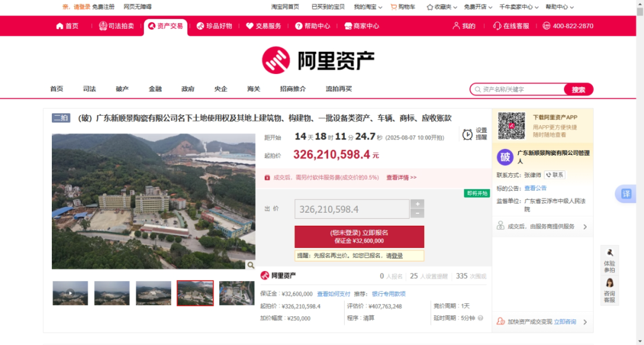Select the video thumbnail with play icon

[70, 293]
